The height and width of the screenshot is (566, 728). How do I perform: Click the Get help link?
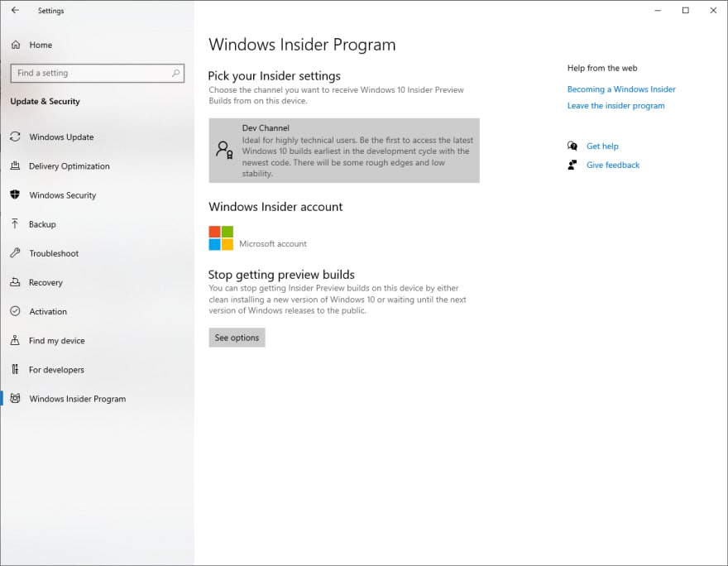pyautogui.click(x=602, y=146)
